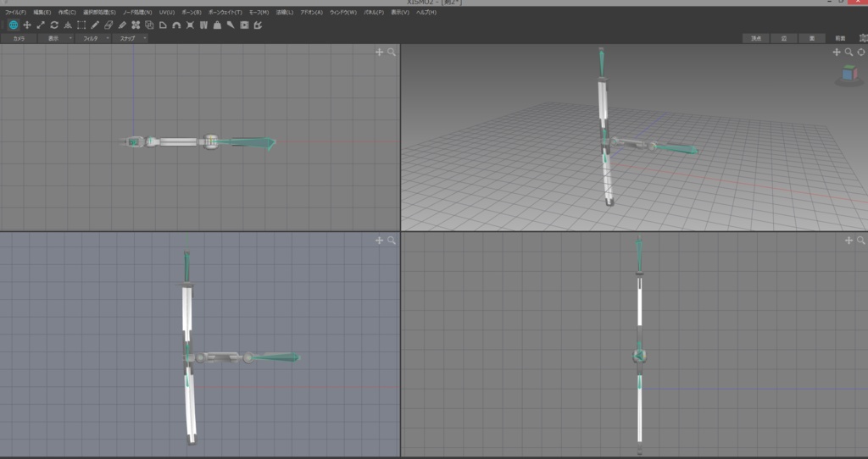The width and height of the screenshot is (868, 459).
Task: Click the last toolbar icon after film strip
Action: [x=258, y=25]
